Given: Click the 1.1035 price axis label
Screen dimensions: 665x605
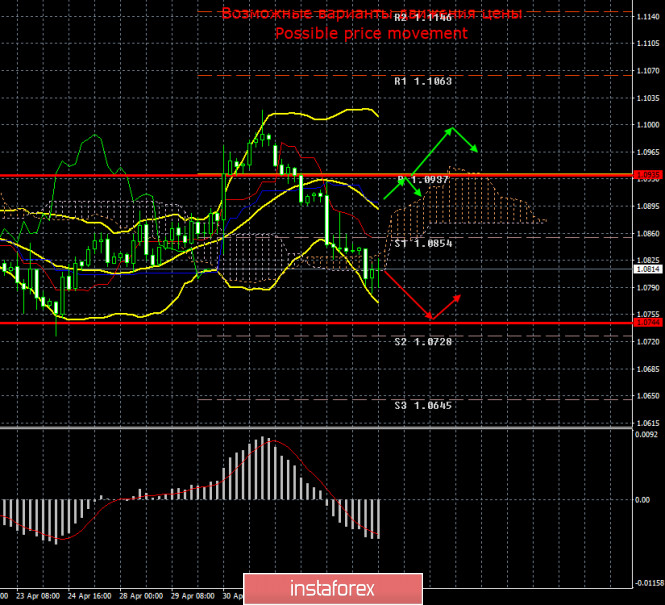Looking at the screenshot, I should click(648, 98).
